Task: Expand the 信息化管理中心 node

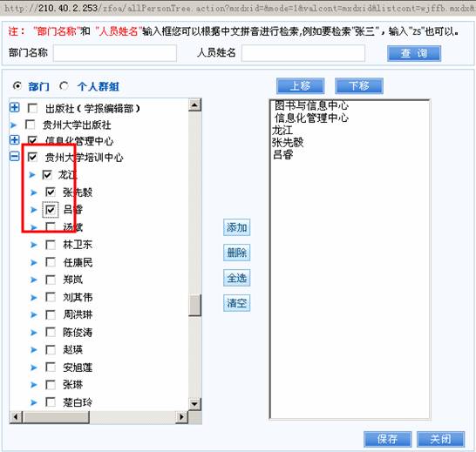Action: [14, 140]
